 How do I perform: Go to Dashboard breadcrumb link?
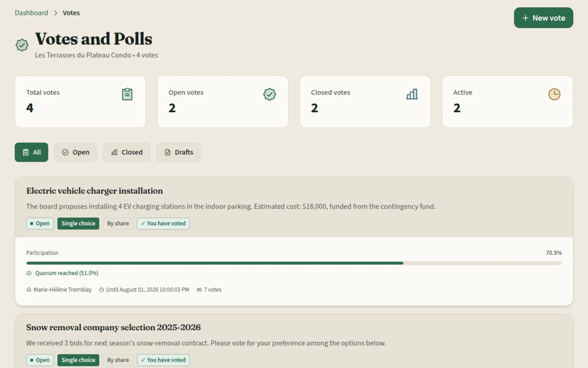(31, 13)
